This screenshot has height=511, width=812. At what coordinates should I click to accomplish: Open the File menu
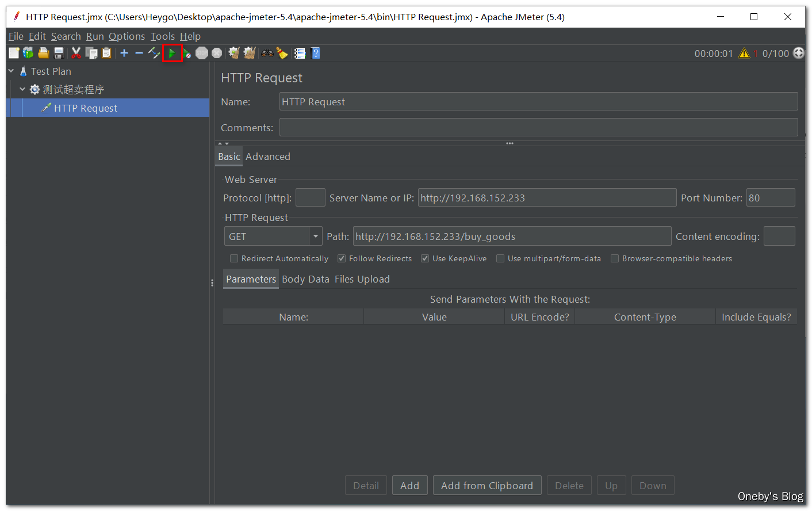point(16,36)
